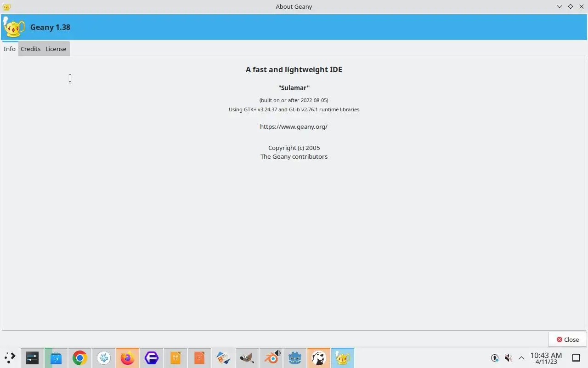Image resolution: width=588 pixels, height=368 pixels.
Task: Open the document layout card icon in taskbar
Action: (223, 358)
